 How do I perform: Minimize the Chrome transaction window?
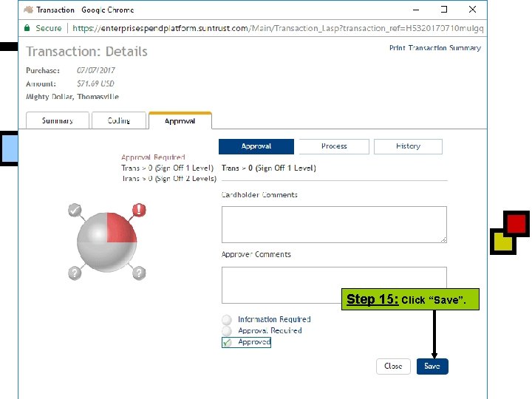coord(416,10)
